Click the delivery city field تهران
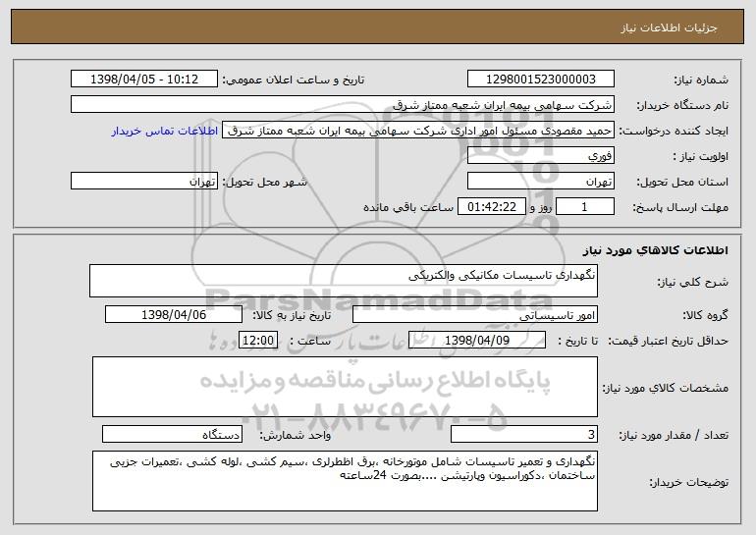The width and height of the screenshot is (756, 535). tap(144, 182)
